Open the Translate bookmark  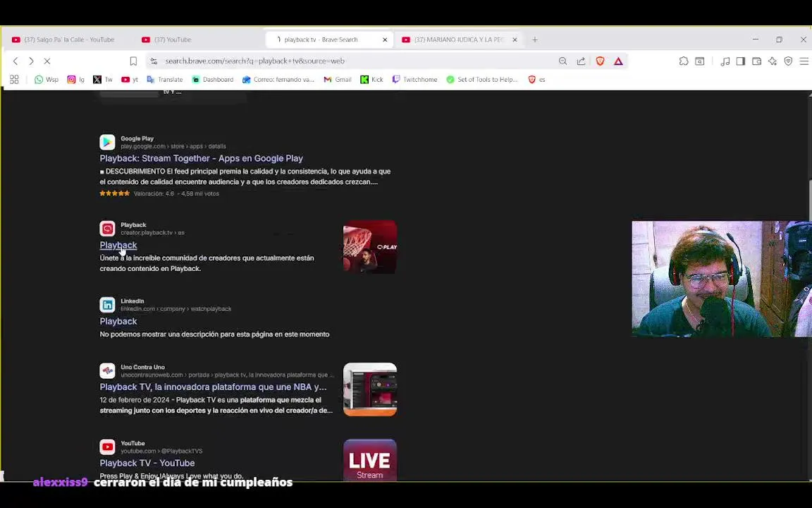165,79
